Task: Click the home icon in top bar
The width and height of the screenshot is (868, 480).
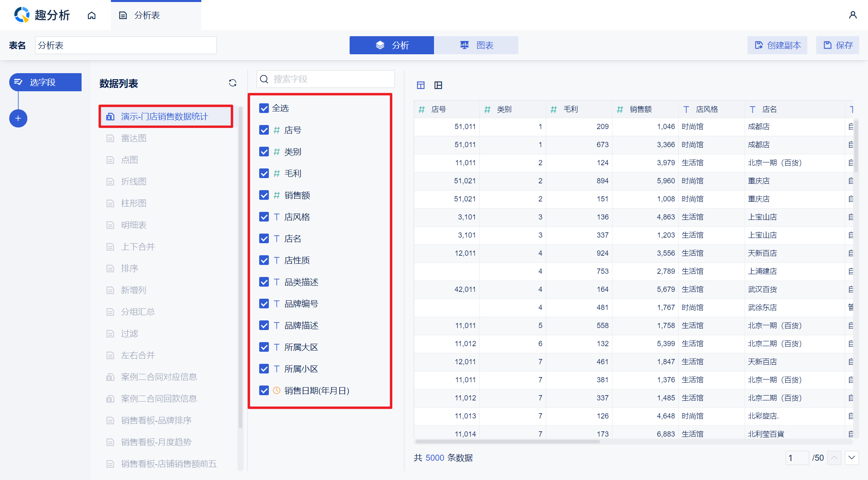Action: (x=92, y=15)
